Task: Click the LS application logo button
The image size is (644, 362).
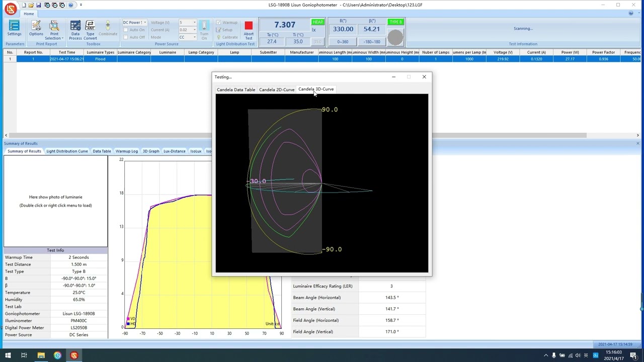Action: (10, 9)
